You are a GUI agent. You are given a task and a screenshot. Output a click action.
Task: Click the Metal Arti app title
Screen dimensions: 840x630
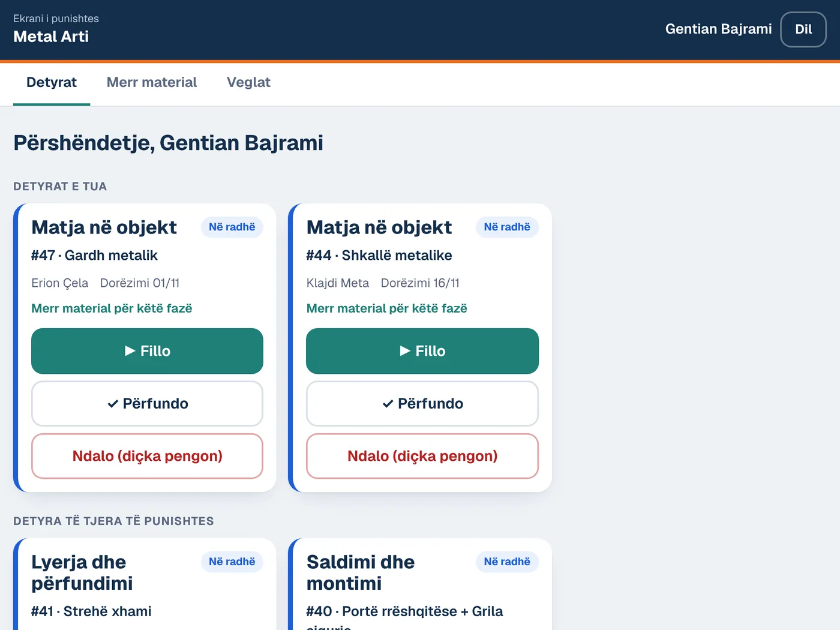point(51,37)
